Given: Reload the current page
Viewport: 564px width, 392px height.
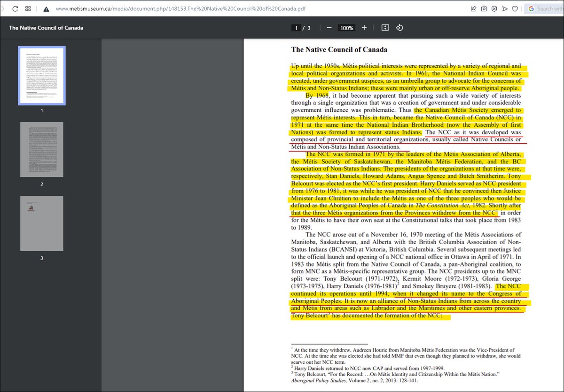Looking at the screenshot, I should (x=16, y=8).
